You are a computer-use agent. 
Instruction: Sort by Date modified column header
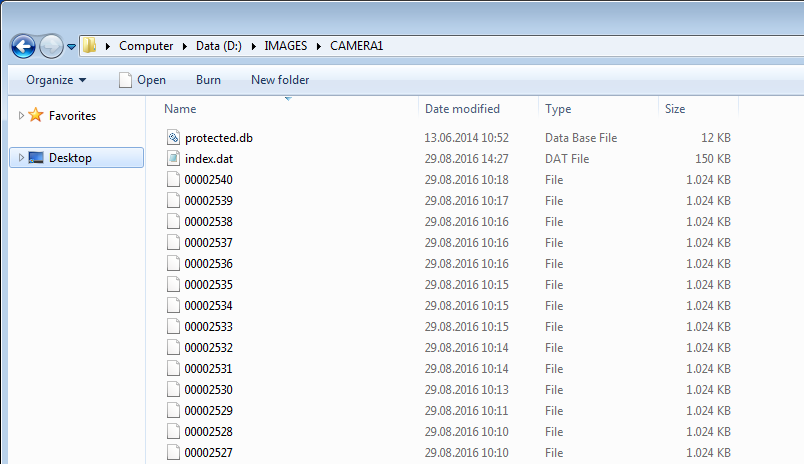pos(462,109)
